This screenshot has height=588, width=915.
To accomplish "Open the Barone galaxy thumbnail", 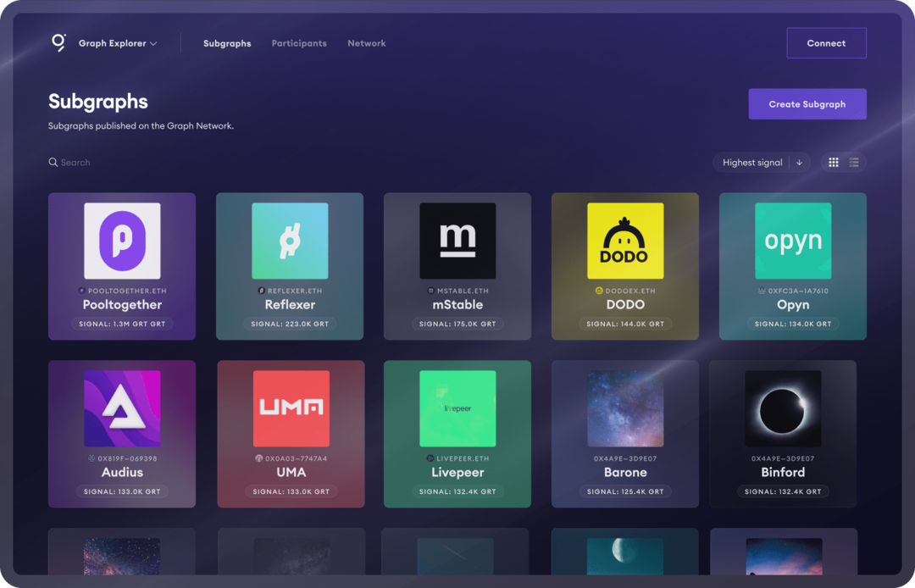I will point(625,408).
